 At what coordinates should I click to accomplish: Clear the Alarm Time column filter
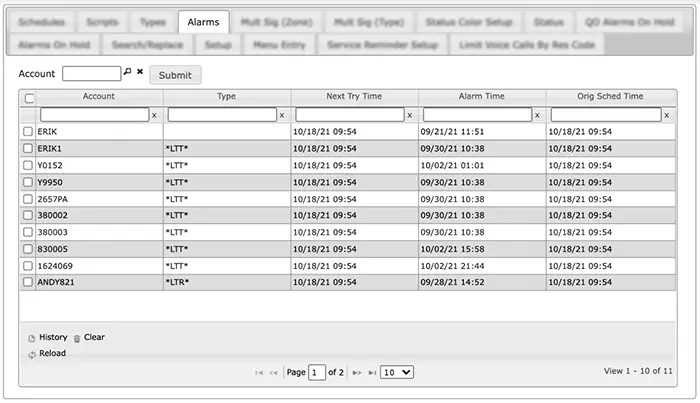(x=537, y=116)
